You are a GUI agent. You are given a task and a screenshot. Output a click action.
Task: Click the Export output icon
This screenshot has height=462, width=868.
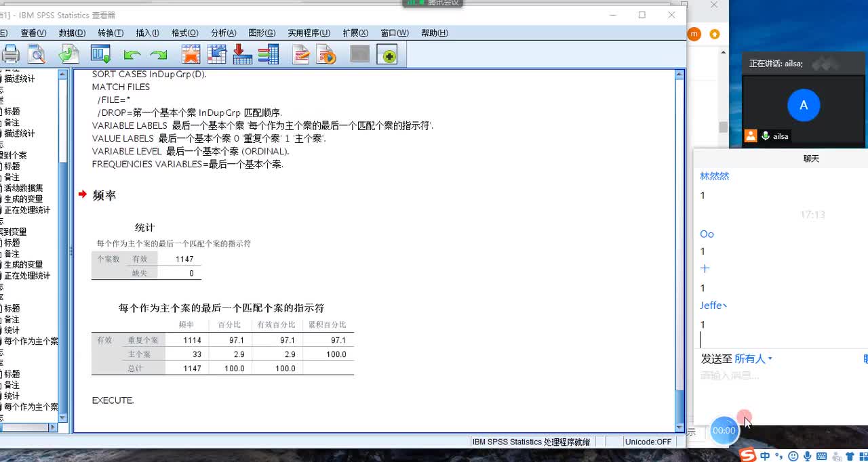click(68, 54)
